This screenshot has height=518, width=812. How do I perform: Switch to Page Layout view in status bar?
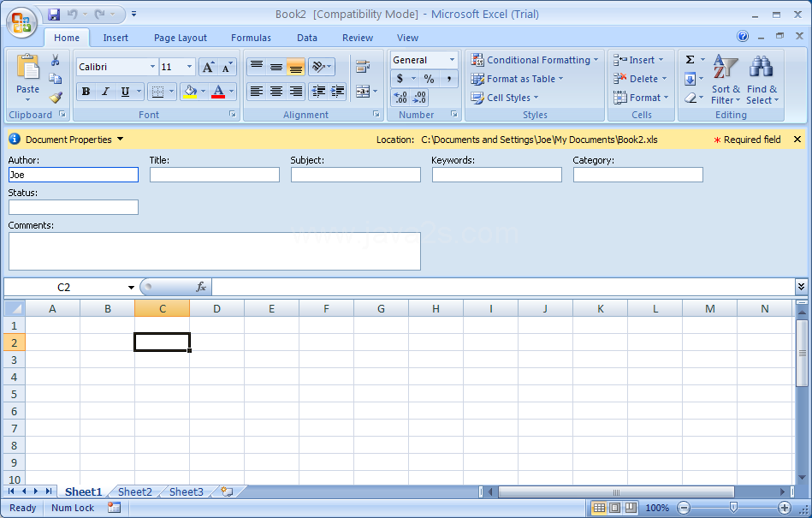[614, 508]
